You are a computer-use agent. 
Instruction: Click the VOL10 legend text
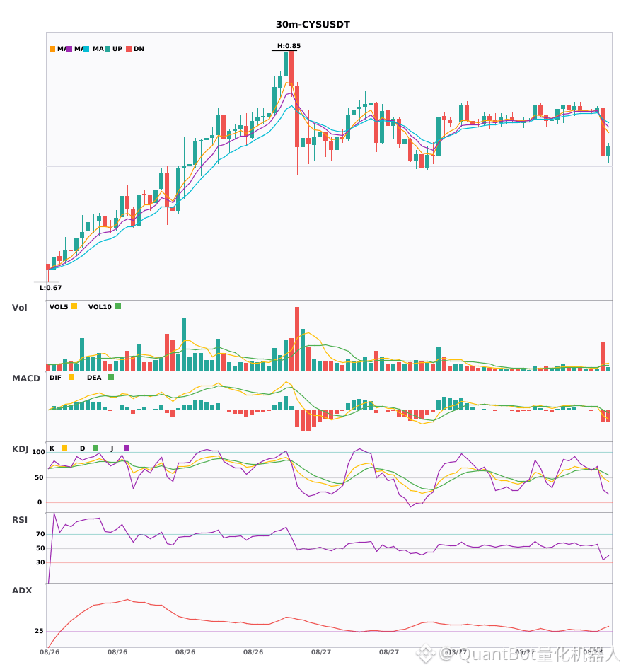100,307
